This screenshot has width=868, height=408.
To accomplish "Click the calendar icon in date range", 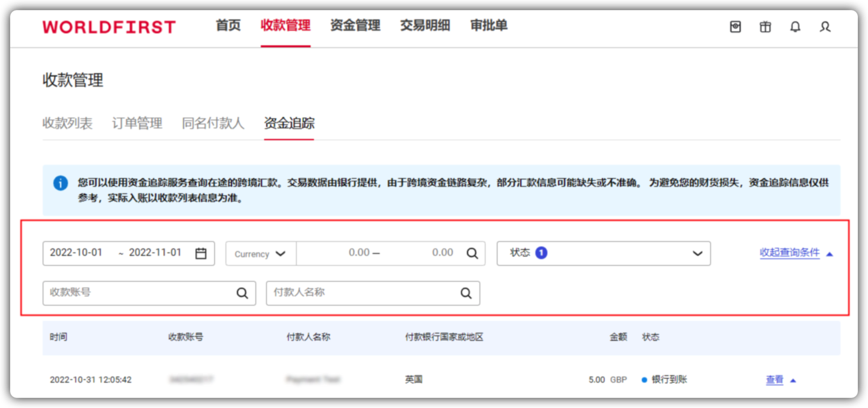I will pos(201,253).
